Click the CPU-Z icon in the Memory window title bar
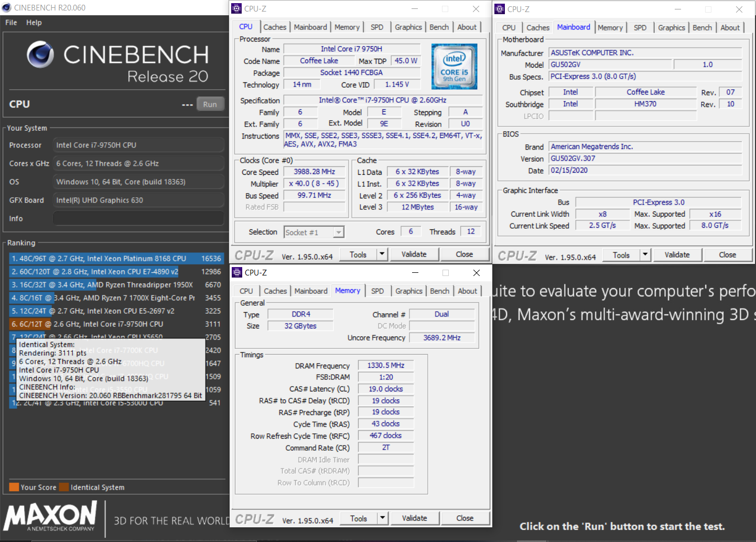The width and height of the screenshot is (756, 542). coord(237,272)
